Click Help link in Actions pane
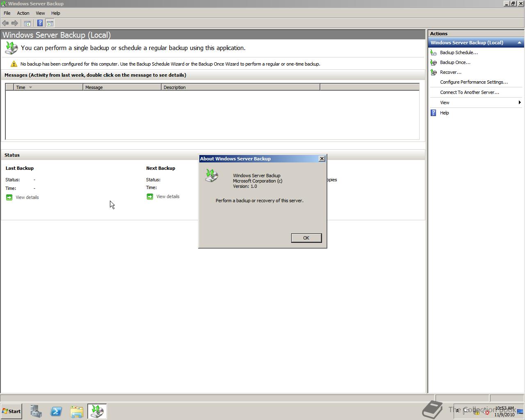Viewport: 525px width, 420px height. (x=445, y=113)
